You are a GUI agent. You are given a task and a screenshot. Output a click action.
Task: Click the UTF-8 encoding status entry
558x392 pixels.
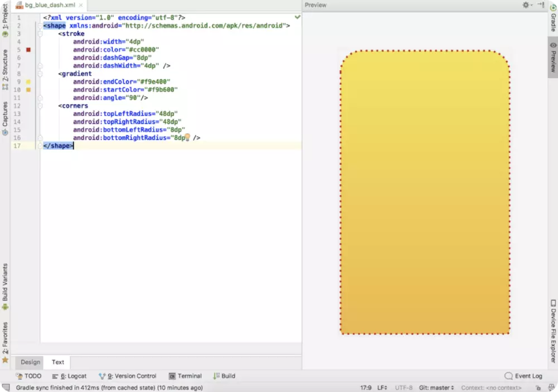point(403,388)
